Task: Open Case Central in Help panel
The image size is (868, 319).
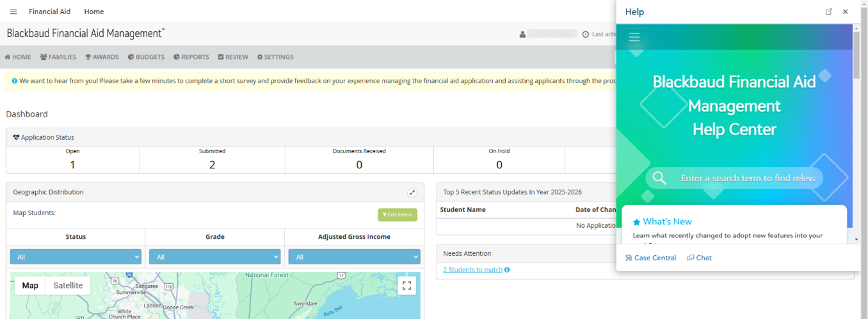Action: [x=651, y=258]
